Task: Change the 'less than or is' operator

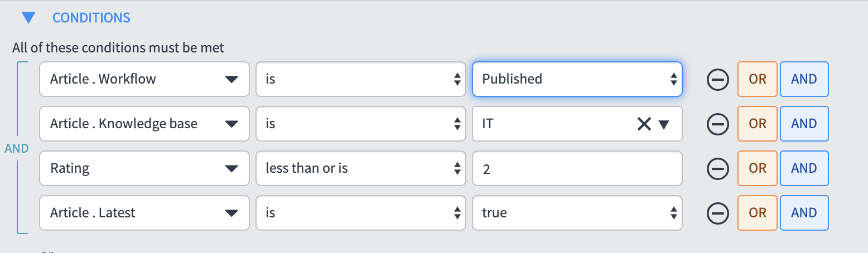Action: click(x=360, y=168)
